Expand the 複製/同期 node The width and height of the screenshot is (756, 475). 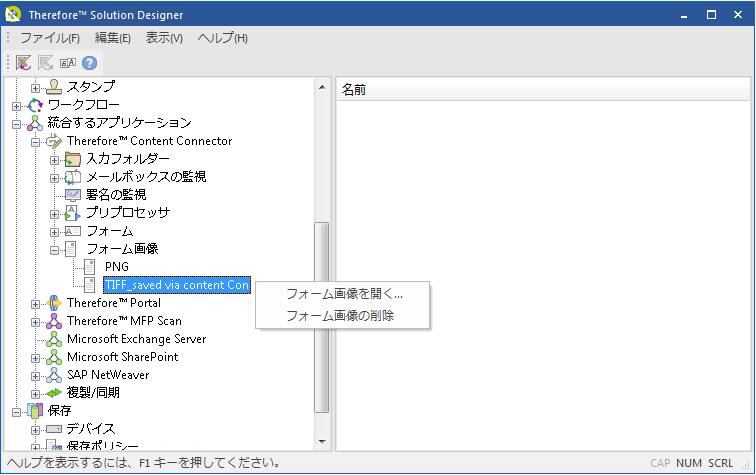pos(35,394)
